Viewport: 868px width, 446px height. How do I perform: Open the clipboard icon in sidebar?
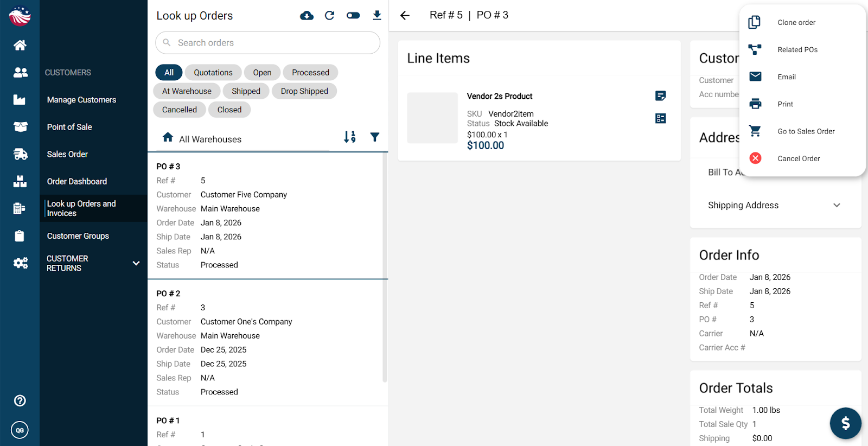pos(20,235)
